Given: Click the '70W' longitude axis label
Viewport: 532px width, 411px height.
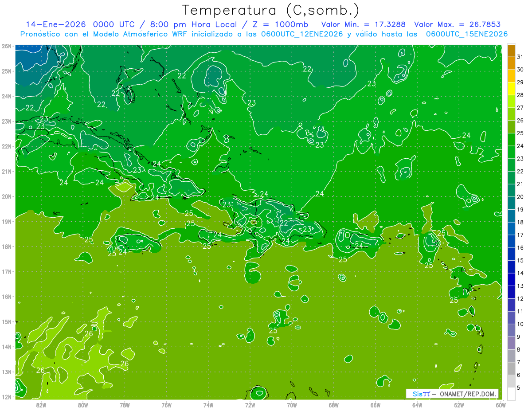Looking at the screenshot, I should 292,405.
